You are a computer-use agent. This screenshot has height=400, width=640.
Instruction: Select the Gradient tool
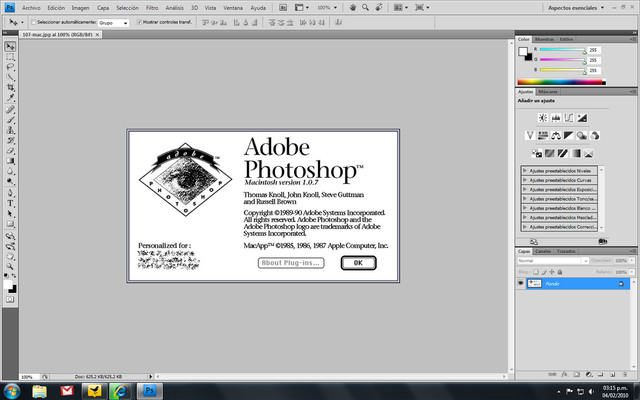[x=10, y=161]
